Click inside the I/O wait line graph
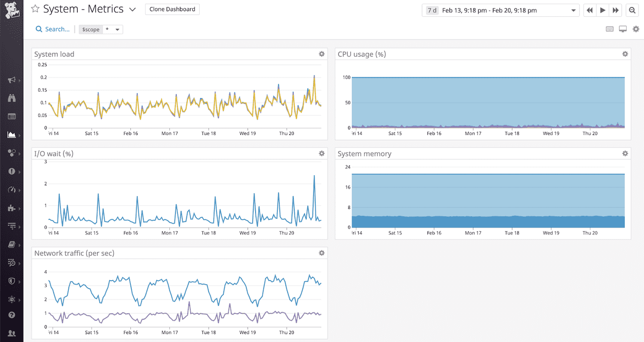This screenshot has height=342, width=644. (x=184, y=194)
